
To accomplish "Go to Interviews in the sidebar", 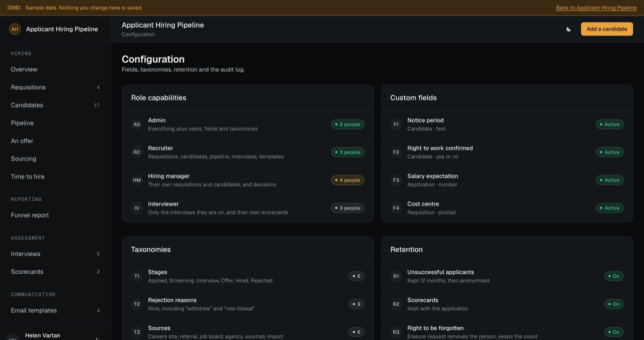I will (55, 254).
